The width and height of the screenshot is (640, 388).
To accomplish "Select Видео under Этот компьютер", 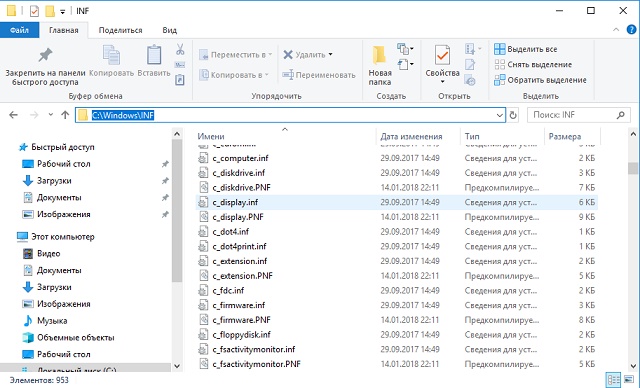I will pyautogui.click(x=49, y=253).
